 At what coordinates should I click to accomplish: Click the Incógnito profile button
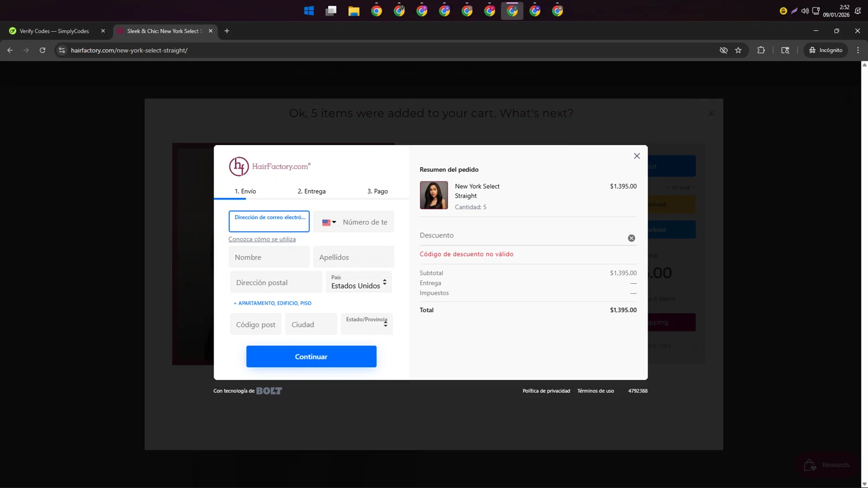click(x=826, y=50)
